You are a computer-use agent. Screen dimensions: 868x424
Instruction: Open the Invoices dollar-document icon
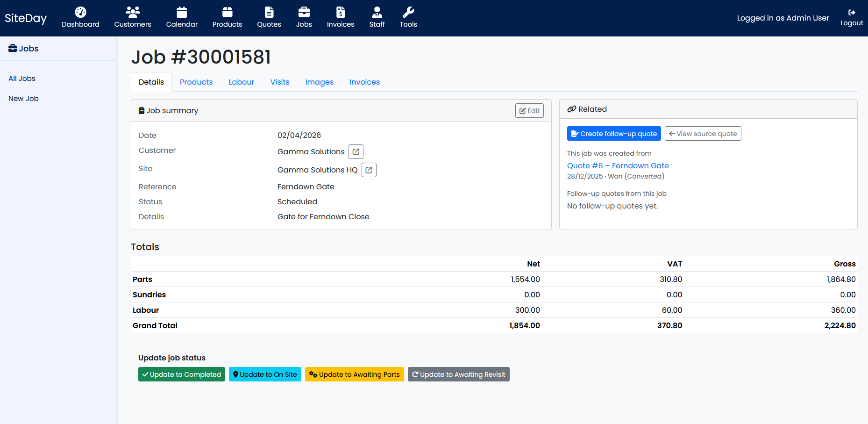click(341, 12)
